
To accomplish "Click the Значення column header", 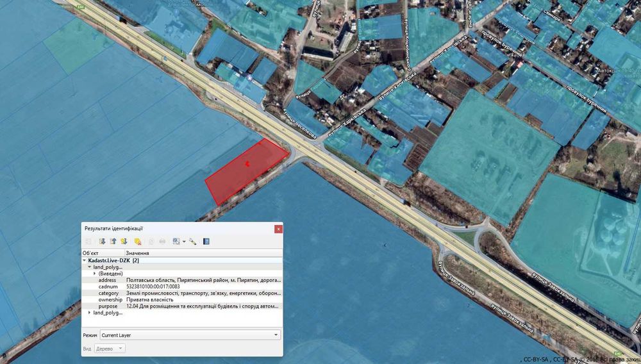I will click(203, 253).
